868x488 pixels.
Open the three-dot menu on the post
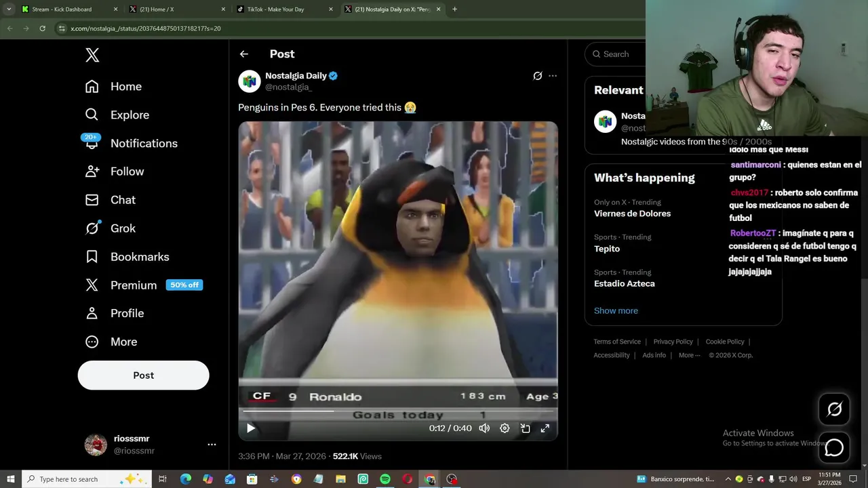[x=553, y=76]
